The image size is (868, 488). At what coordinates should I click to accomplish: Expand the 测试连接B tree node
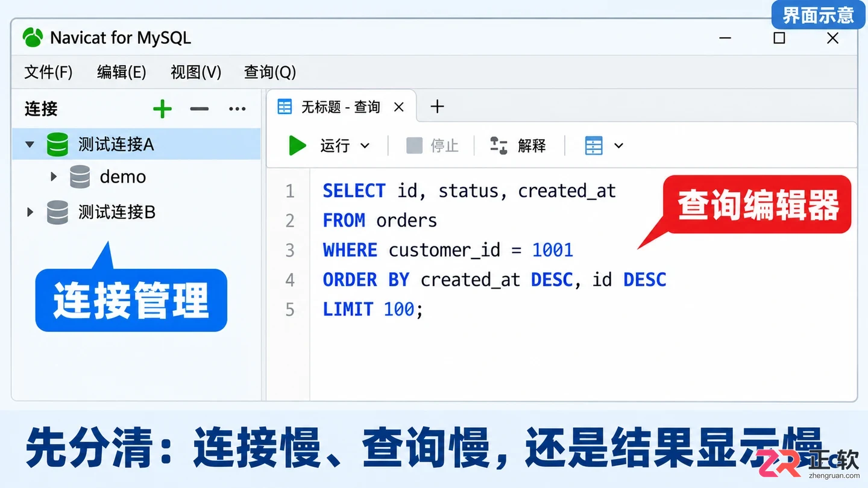tap(30, 212)
